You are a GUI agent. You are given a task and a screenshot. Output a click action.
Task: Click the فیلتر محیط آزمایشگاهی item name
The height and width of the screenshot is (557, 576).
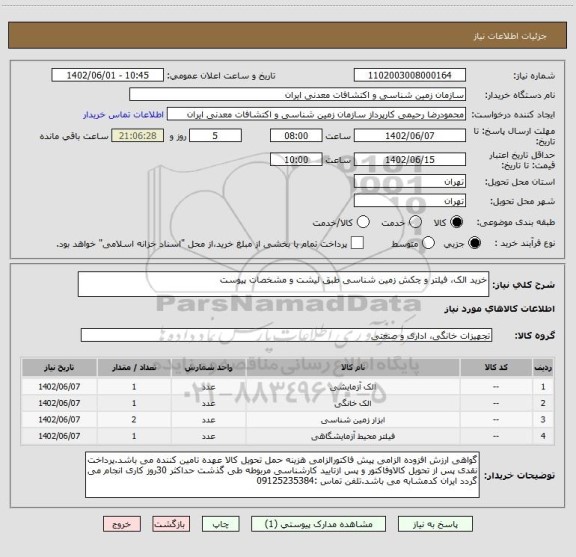click(x=353, y=436)
